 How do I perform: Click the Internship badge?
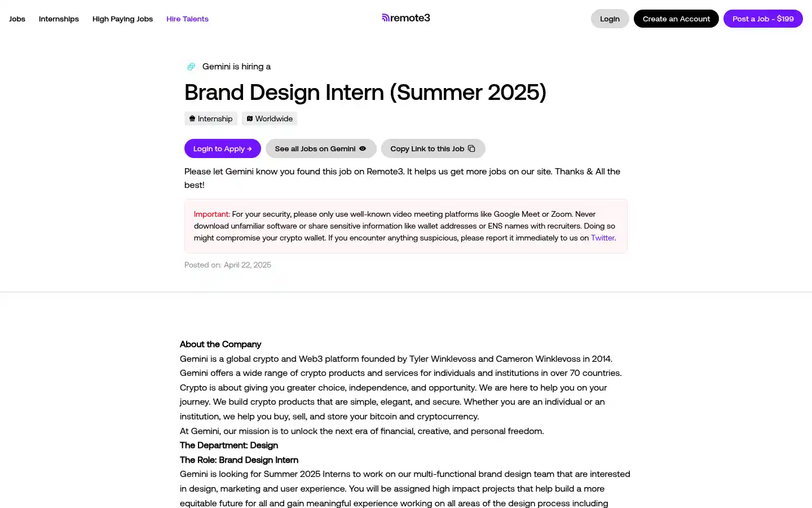(211, 119)
